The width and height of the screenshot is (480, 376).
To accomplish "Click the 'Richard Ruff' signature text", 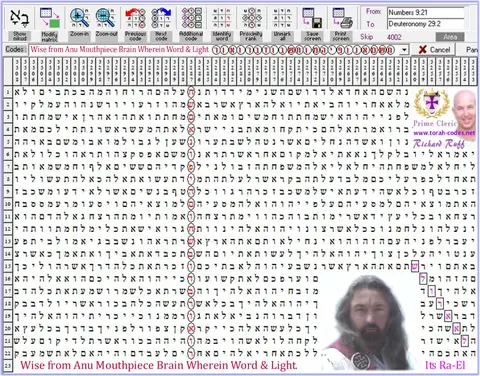I will (439, 144).
